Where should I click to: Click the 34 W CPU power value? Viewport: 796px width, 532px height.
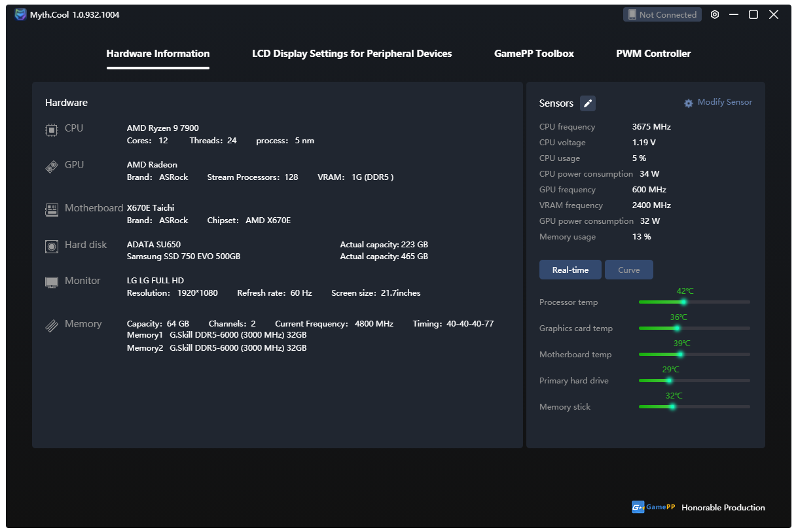tap(649, 174)
